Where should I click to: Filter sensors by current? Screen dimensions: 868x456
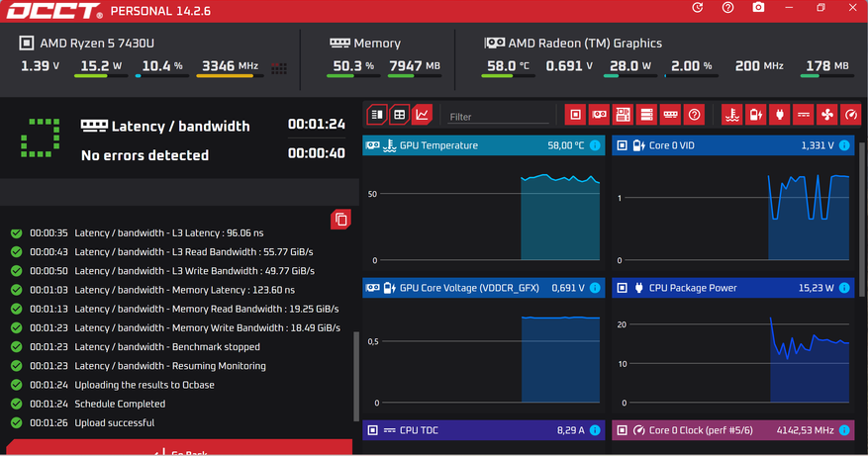(804, 115)
